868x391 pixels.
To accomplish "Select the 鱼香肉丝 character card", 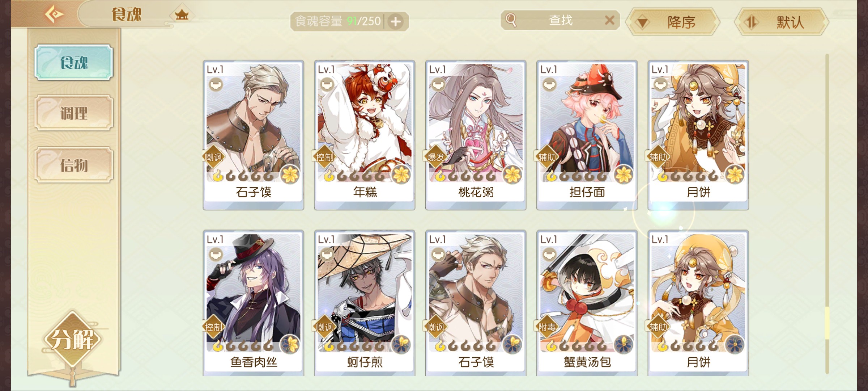I will coord(254,303).
